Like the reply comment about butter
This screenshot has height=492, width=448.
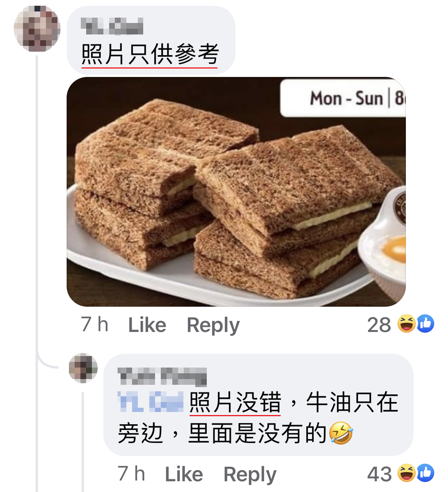184,474
